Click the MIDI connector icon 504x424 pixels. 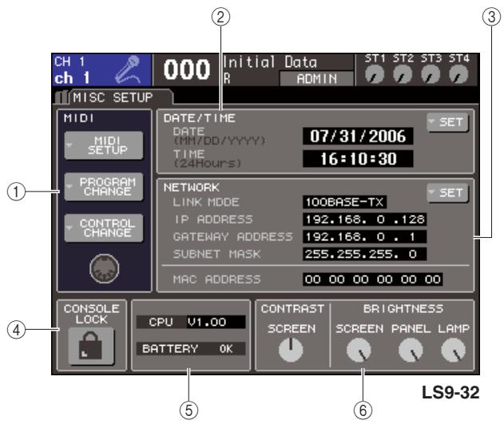pos(104,268)
